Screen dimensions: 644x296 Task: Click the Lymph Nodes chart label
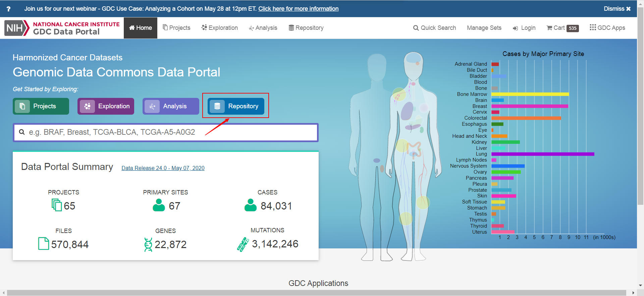tap(471, 160)
